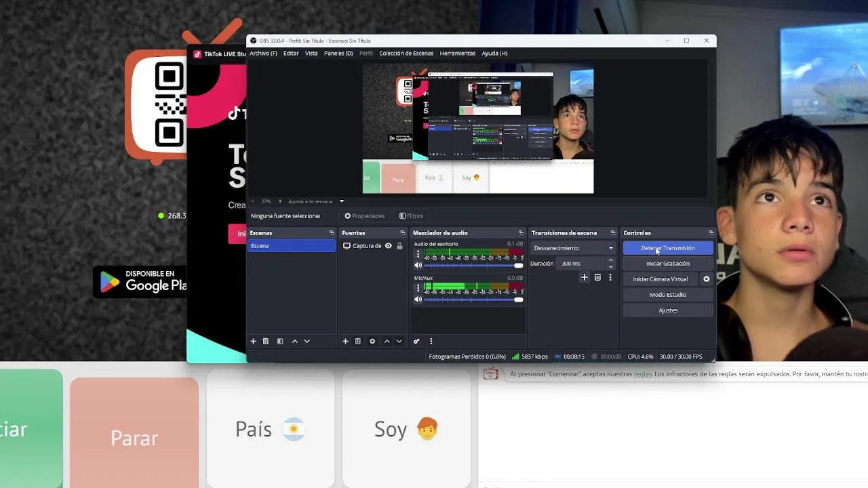Open Archivo (F) menu
Image resolution: width=868 pixels, height=488 pixels.
(x=263, y=54)
